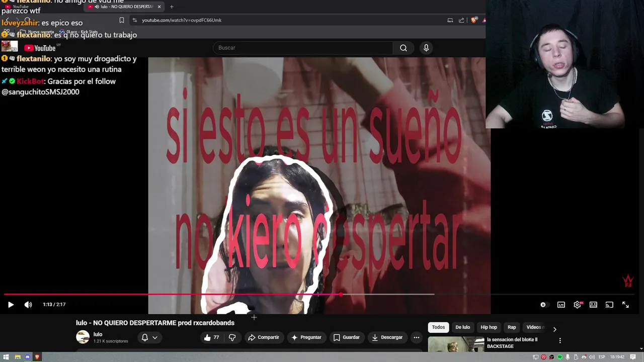644x362 pixels.
Task: Show more filter chips with the right arrow
Action: [554, 329]
